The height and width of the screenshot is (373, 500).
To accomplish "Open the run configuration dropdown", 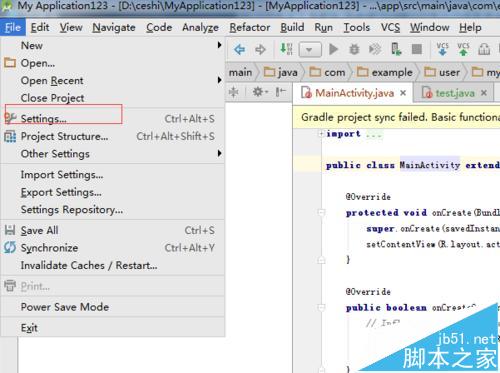I will (x=310, y=50).
